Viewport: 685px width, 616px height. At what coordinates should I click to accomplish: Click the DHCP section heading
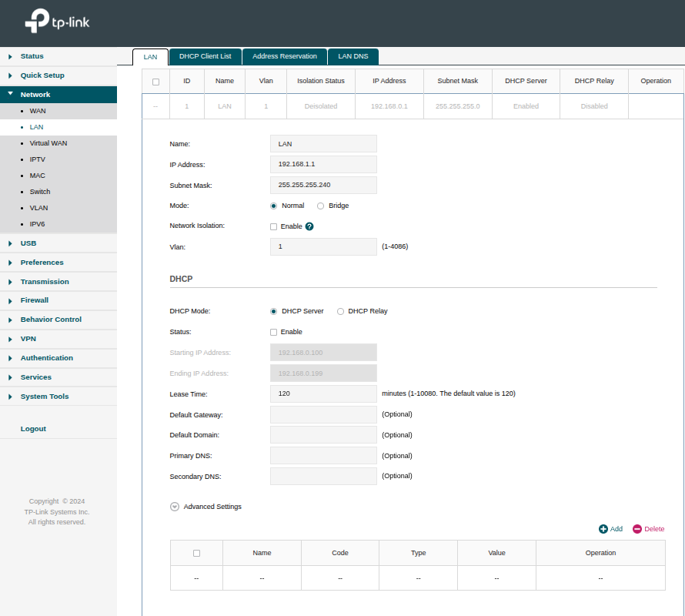tap(181, 279)
